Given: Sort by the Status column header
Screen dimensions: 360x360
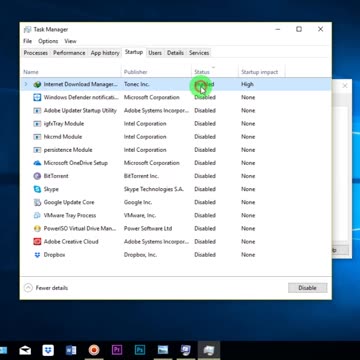Looking at the screenshot, I should (x=215, y=72).
